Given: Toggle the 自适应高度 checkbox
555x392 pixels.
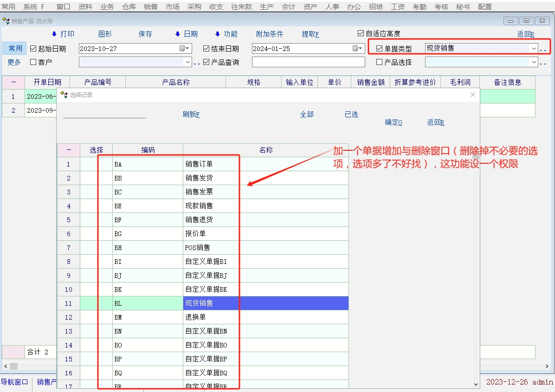Looking at the screenshot, I should pyautogui.click(x=361, y=33).
